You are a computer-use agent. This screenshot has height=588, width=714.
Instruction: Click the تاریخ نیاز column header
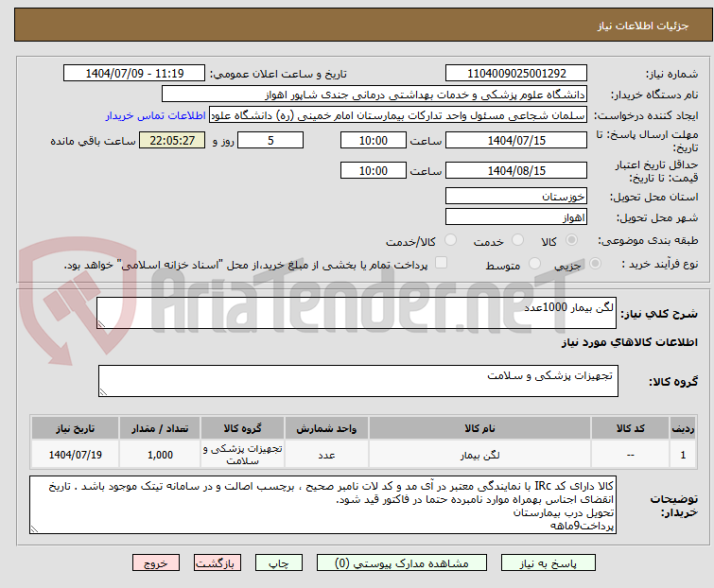point(75,428)
